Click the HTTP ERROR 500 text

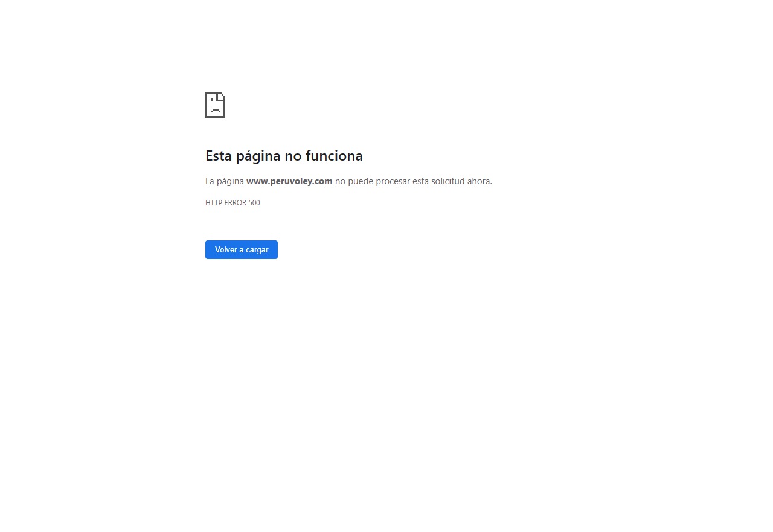pos(233,203)
